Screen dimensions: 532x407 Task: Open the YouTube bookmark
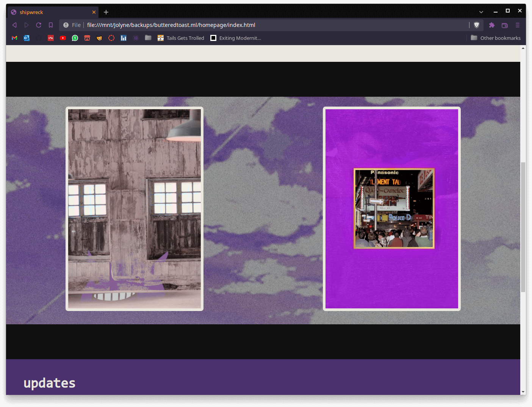63,38
